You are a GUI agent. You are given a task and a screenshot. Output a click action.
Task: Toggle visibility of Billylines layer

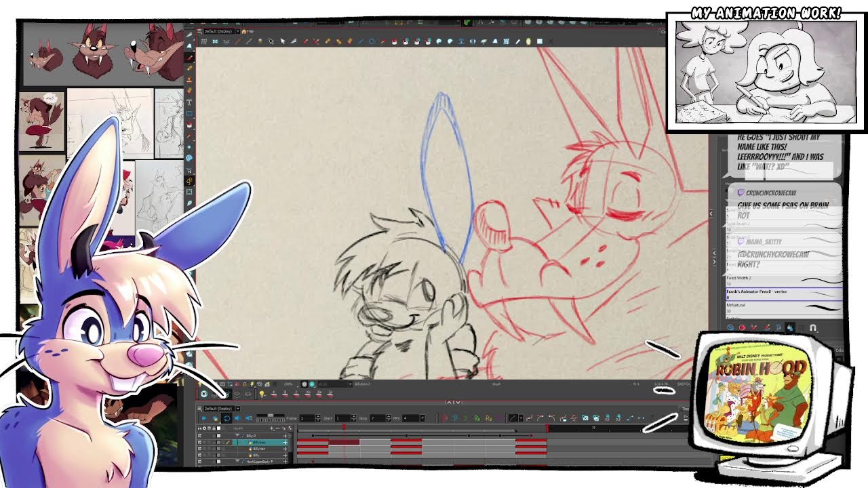199,443
